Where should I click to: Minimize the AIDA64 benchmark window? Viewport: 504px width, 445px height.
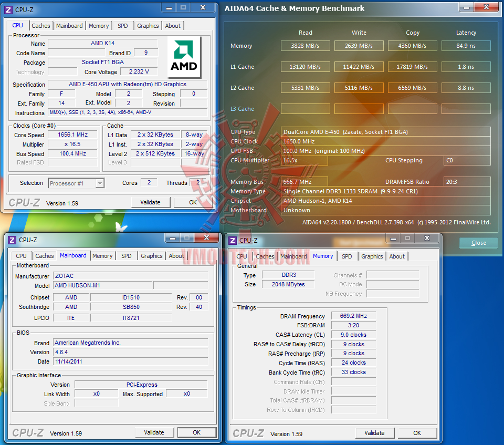467,7
